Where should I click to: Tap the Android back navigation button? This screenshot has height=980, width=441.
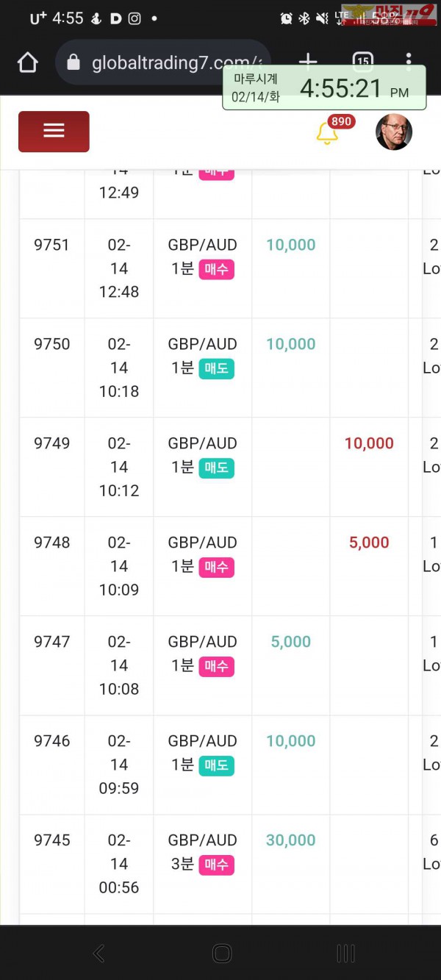point(98,954)
